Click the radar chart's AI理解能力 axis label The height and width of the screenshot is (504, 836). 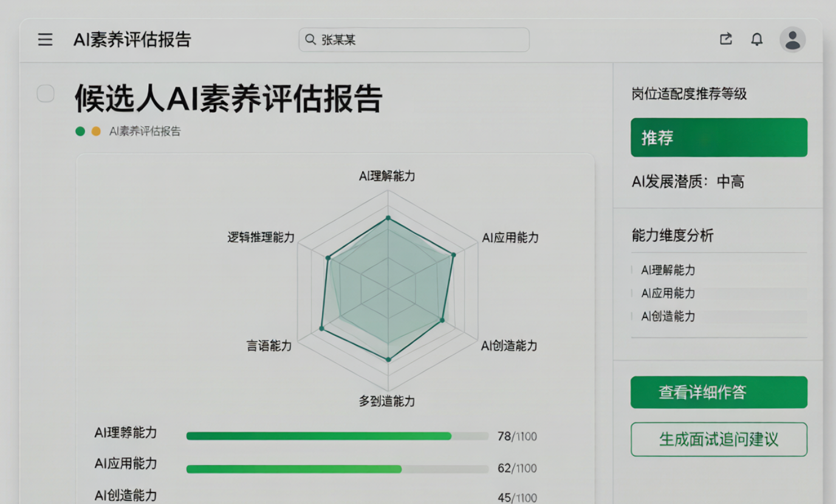point(387,176)
